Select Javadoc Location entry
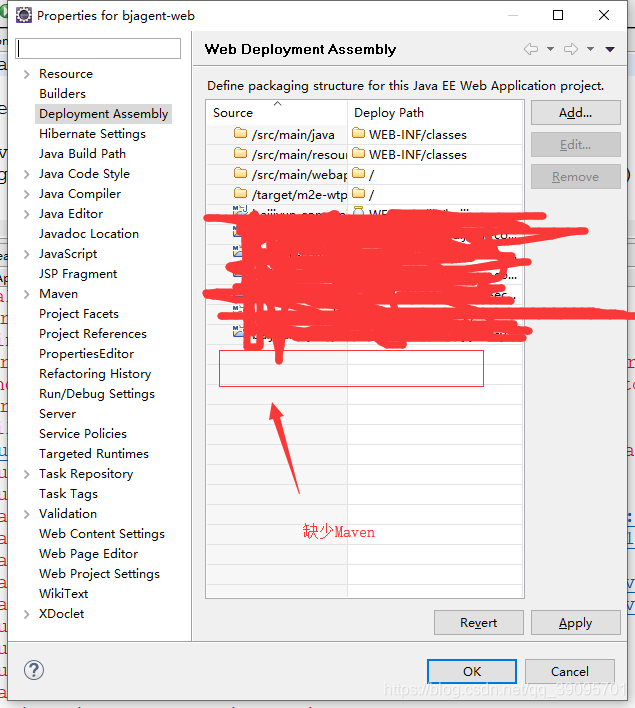Viewport: 635px width, 708px height. pos(89,233)
